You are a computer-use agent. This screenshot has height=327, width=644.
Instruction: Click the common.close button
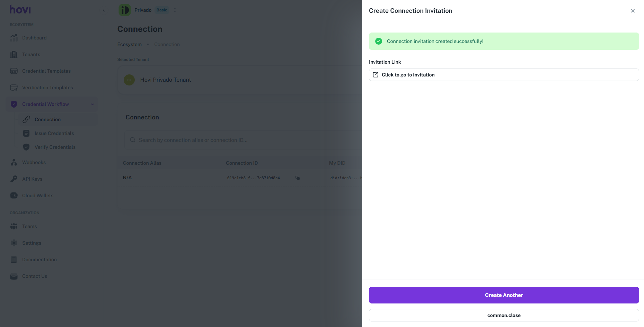tap(504, 315)
